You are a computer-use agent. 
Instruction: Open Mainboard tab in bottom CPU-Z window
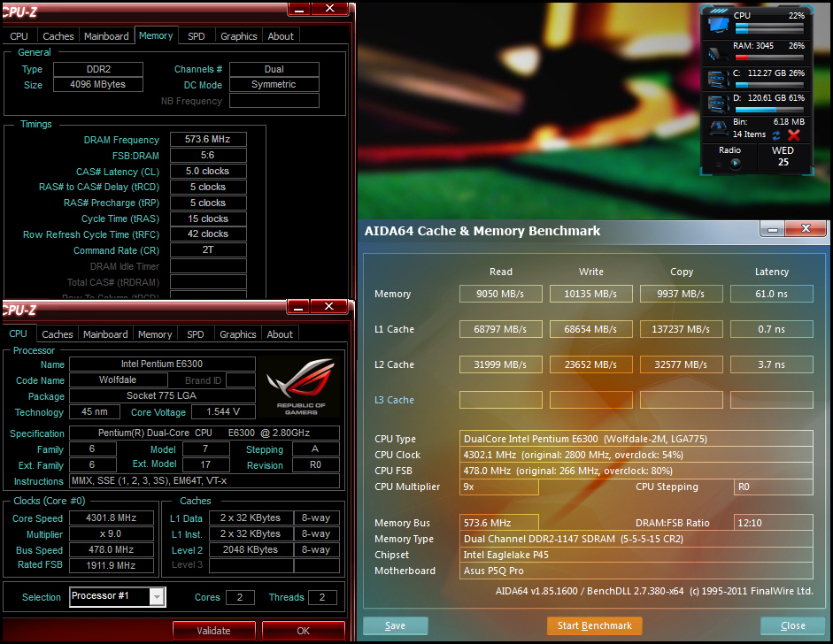click(105, 334)
